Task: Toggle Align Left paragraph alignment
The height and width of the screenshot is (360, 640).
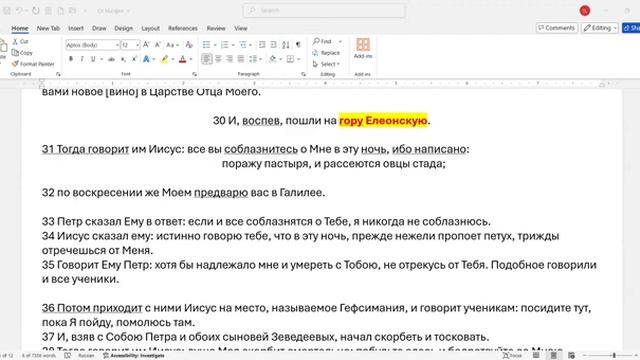Action: pos(207,59)
